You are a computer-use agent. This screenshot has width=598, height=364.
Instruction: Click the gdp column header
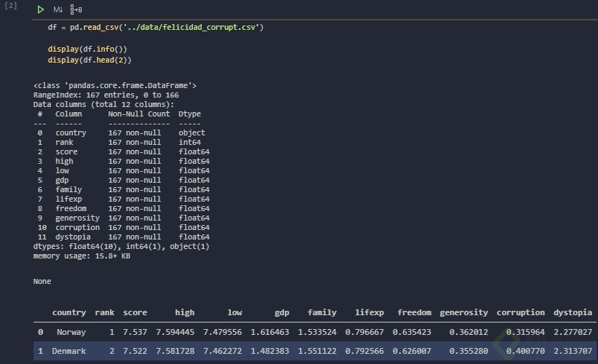pyautogui.click(x=282, y=312)
